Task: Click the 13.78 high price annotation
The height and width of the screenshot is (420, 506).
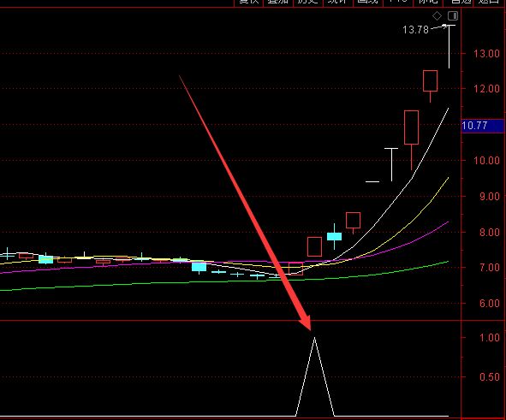Action: (415, 30)
